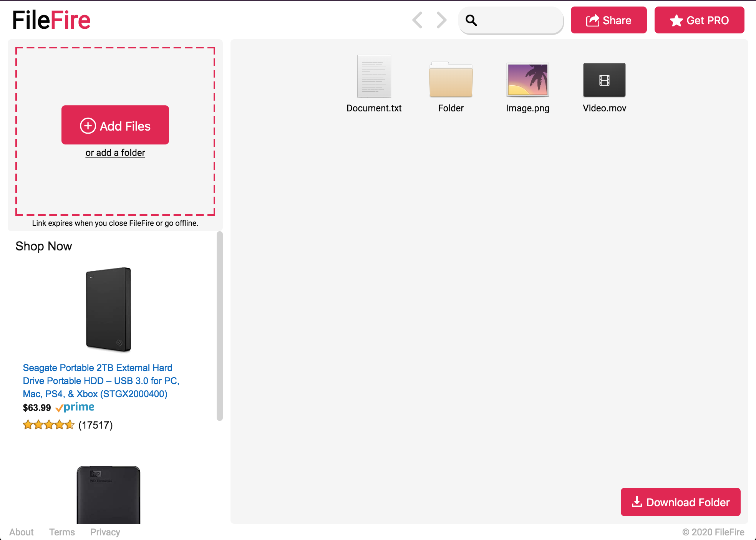756x540 pixels.
Task: Click the Get PRO button
Action: point(699,20)
